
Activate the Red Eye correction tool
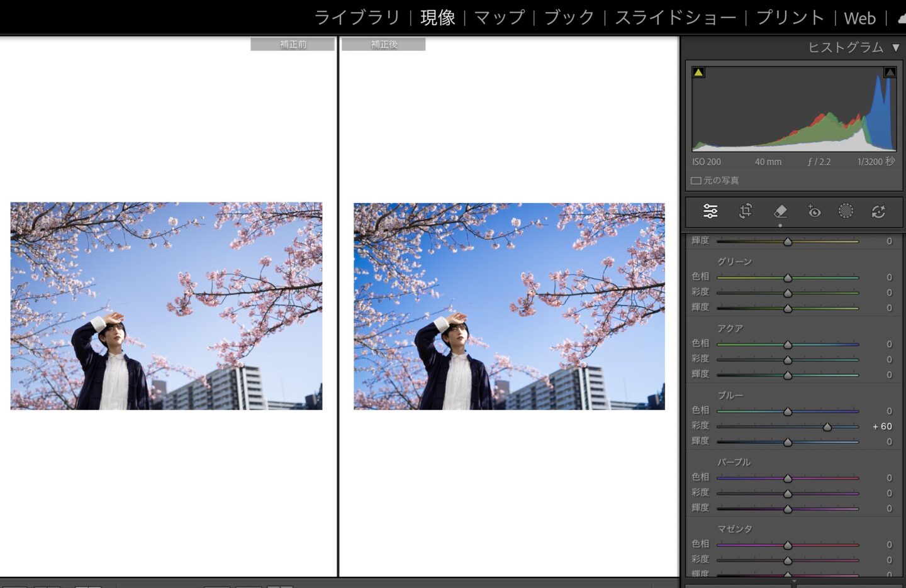coord(814,211)
